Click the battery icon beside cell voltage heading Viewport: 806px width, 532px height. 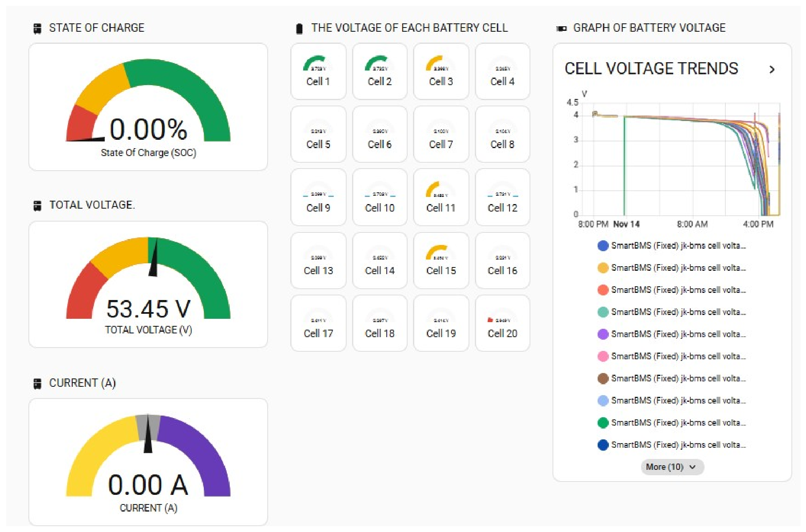click(x=299, y=29)
